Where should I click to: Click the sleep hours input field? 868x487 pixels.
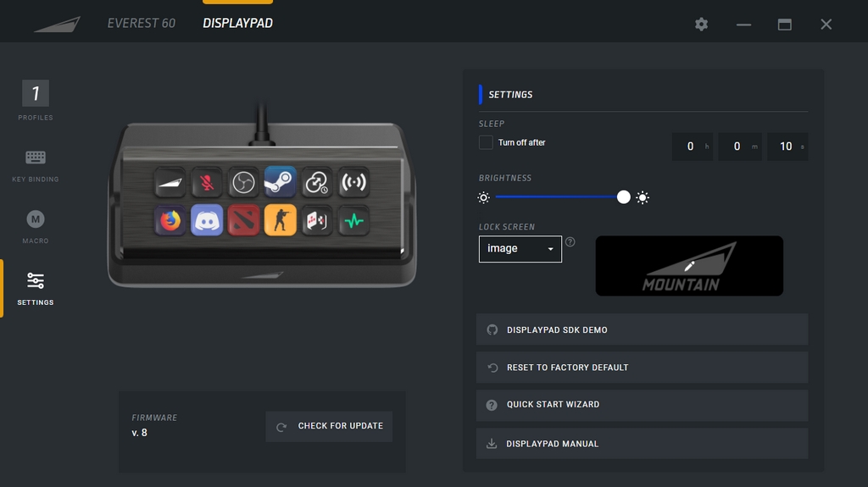(x=693, y=147)
